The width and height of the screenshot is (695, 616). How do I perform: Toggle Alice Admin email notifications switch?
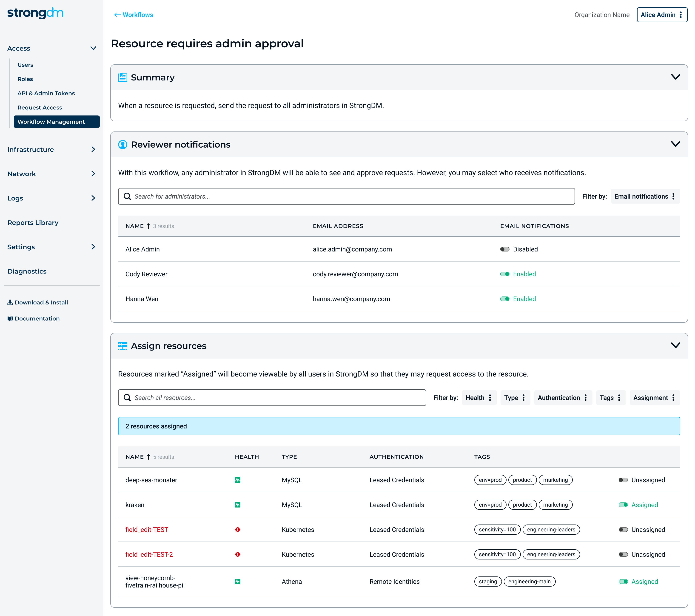click(x=505, y=249)
